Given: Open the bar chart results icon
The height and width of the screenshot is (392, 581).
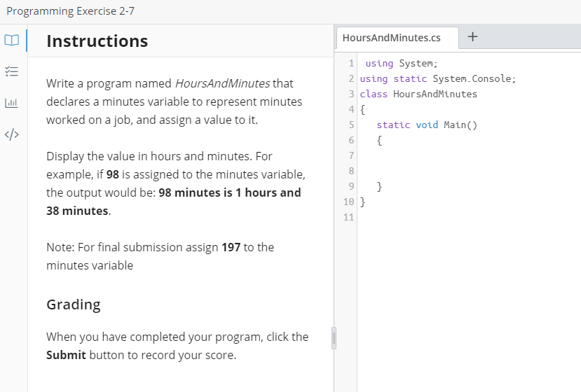Looking at the screenshot, I should tap(11, 103).
